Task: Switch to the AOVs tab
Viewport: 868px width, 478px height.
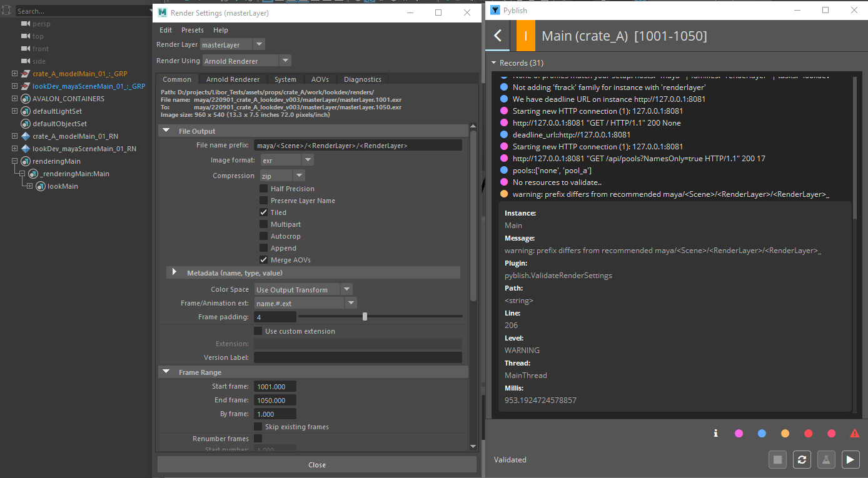Action: click(x=320, y=79)
